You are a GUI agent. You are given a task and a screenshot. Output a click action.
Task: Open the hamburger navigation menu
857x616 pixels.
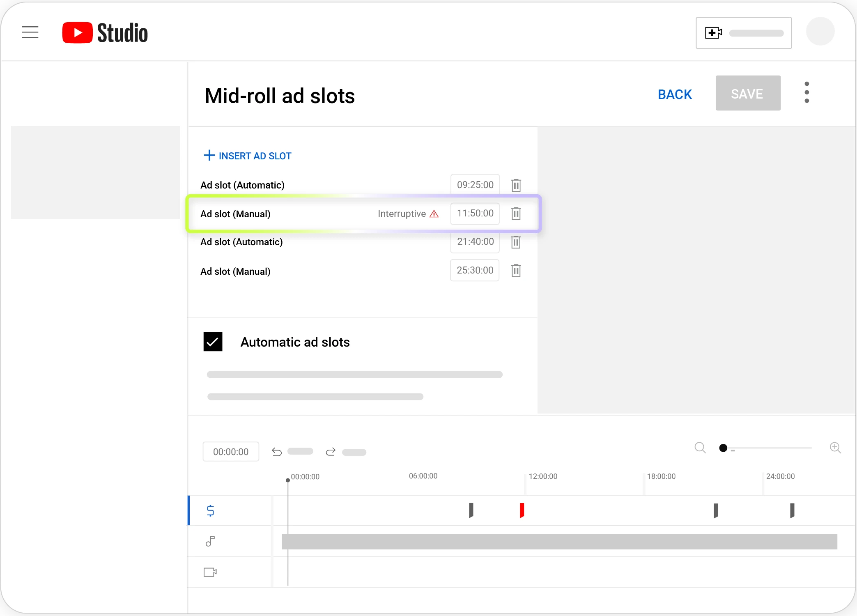(x=30, y=32)
